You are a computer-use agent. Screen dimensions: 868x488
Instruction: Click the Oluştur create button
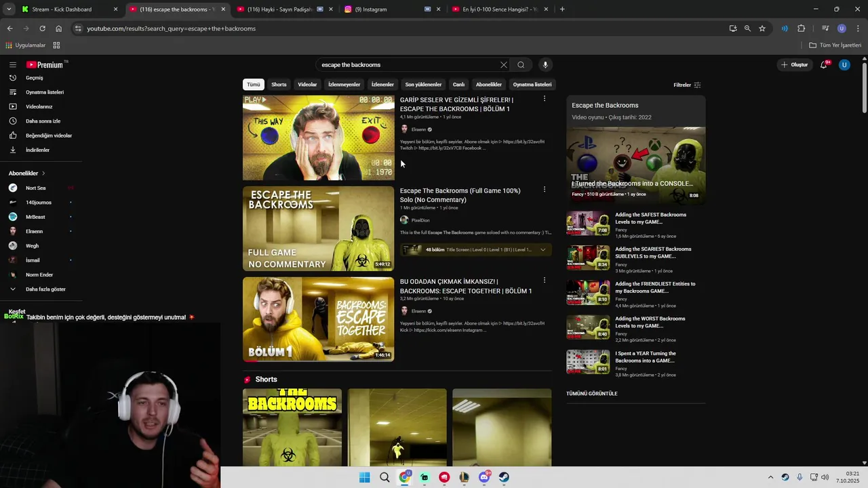click(x=795, y=65)
